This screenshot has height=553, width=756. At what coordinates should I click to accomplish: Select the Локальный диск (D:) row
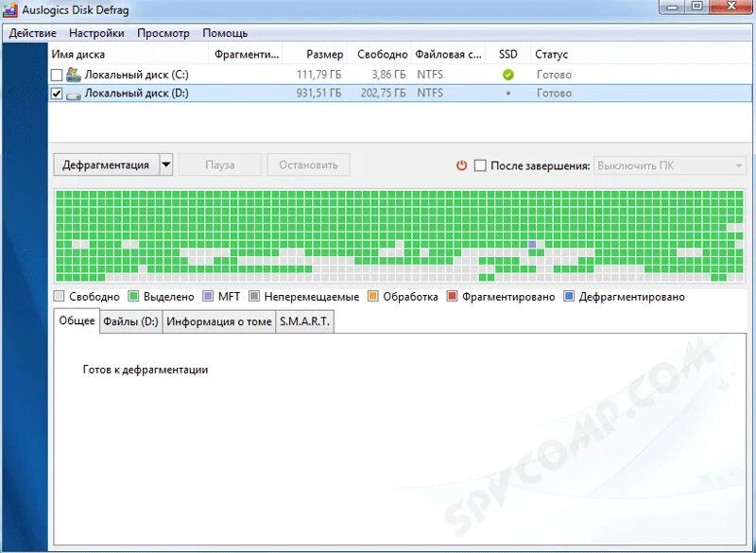tap(400, 94)
